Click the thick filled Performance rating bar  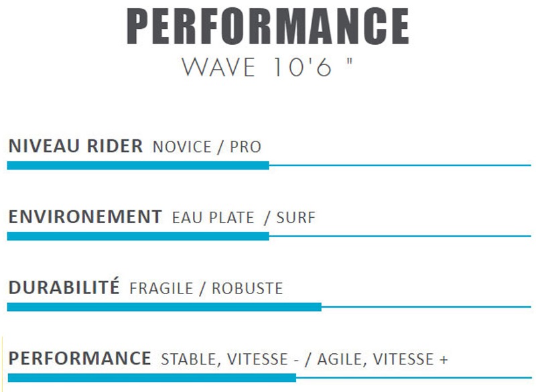coord(151,378)
